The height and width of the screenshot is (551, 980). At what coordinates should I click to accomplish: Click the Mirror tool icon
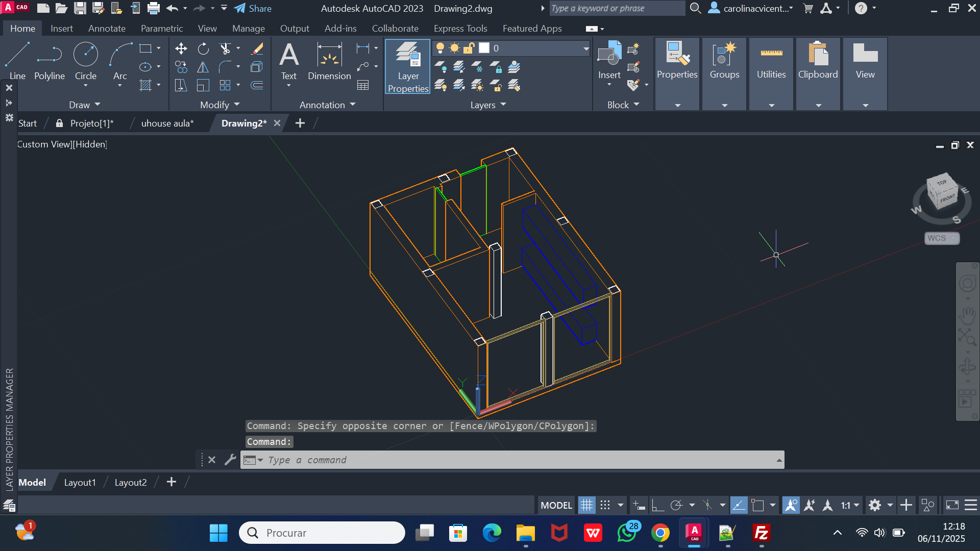pos(203,67)
